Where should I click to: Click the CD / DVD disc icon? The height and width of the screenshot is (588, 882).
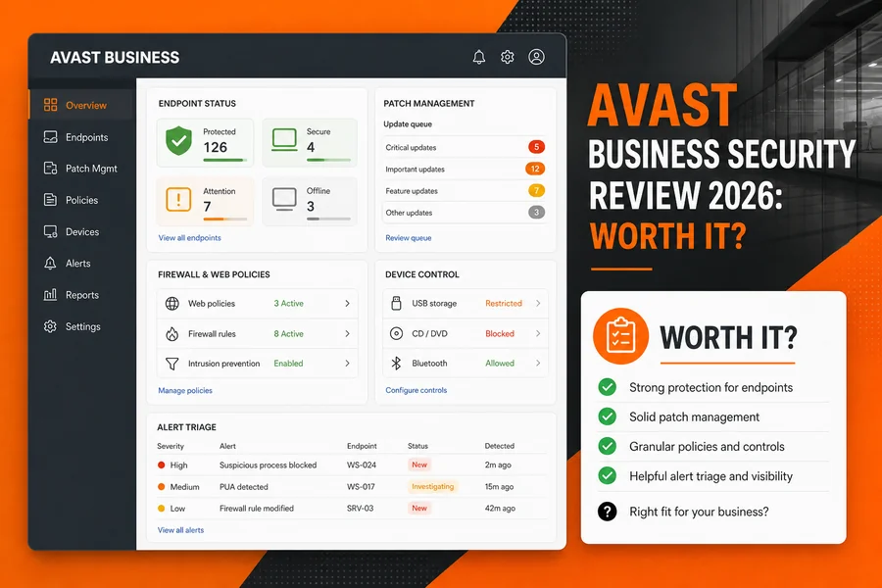click(396, 333)
